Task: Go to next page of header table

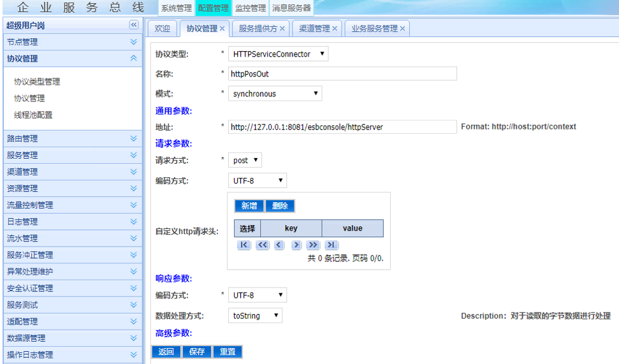Action: [x=296, y=245]
